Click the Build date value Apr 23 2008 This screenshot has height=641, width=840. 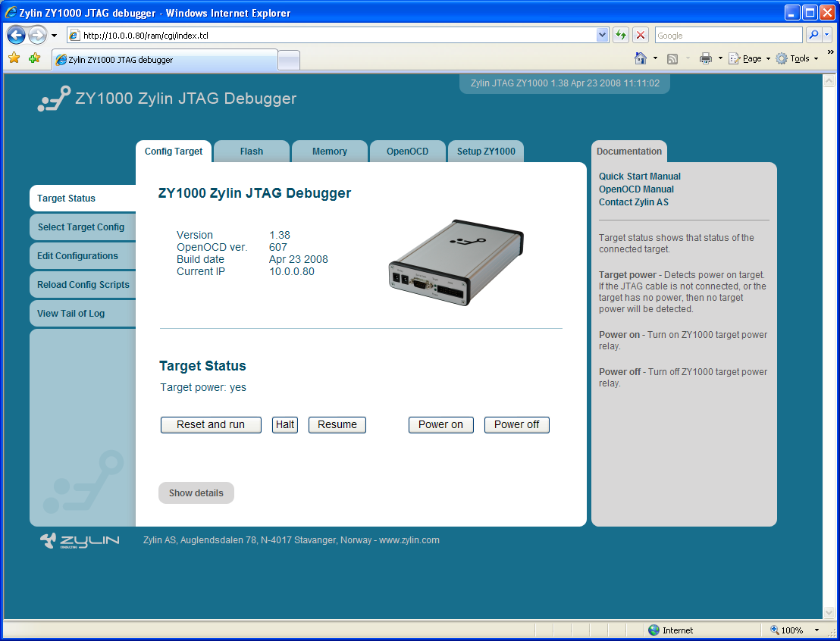pos(299,259)
